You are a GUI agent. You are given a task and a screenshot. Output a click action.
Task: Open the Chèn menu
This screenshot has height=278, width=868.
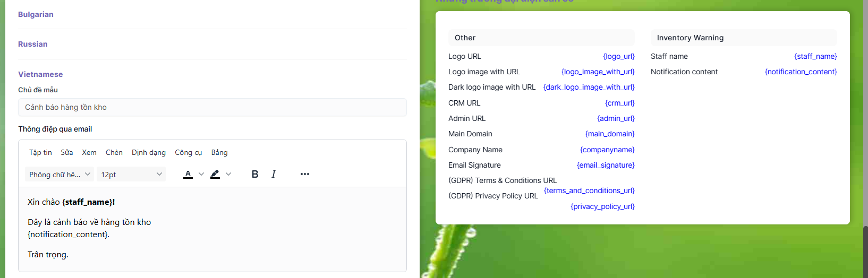114,152
